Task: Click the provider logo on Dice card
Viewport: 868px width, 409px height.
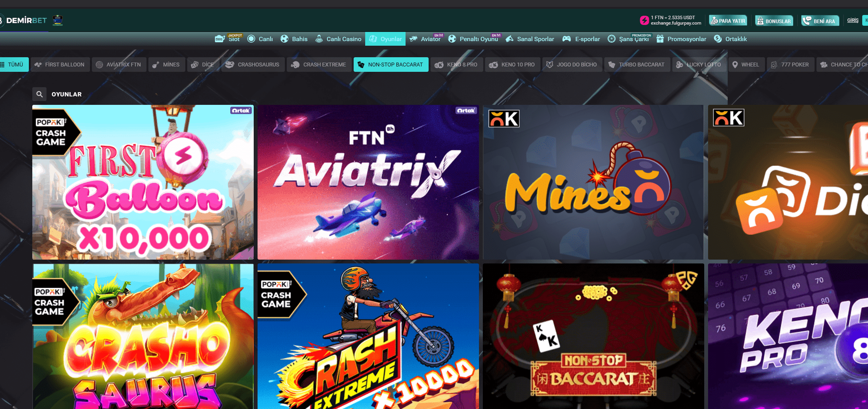Action: click(728, 118)
